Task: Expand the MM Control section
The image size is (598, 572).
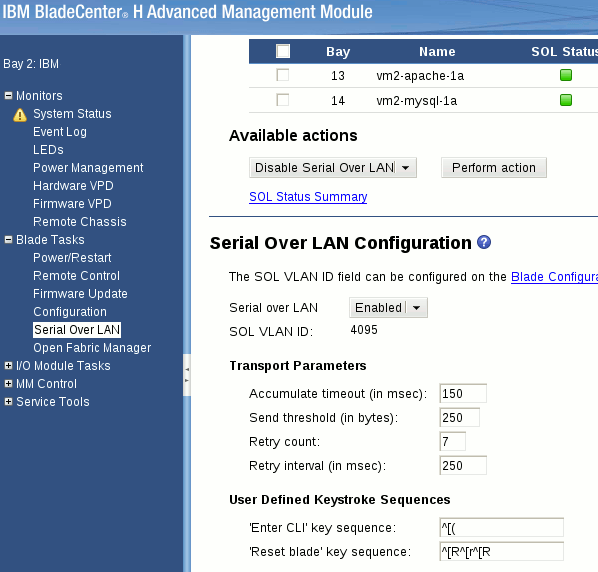Action: click(x=8, y=383)
